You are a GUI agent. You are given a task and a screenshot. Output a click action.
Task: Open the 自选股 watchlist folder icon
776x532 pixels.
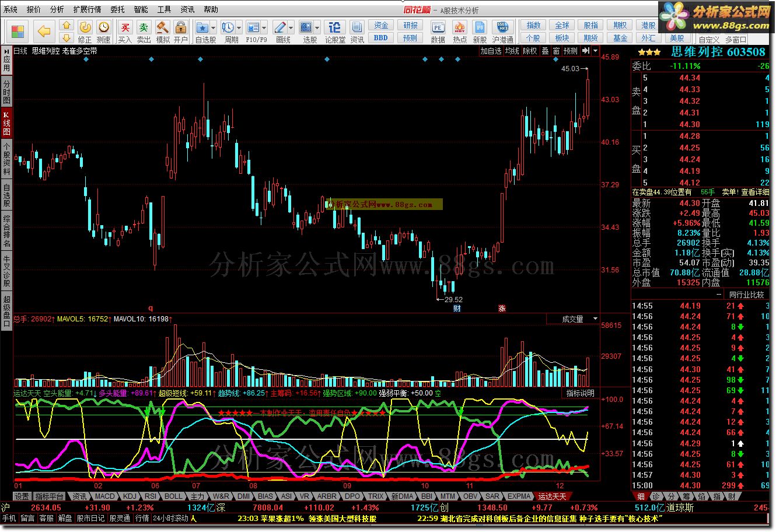coord(202,27)
